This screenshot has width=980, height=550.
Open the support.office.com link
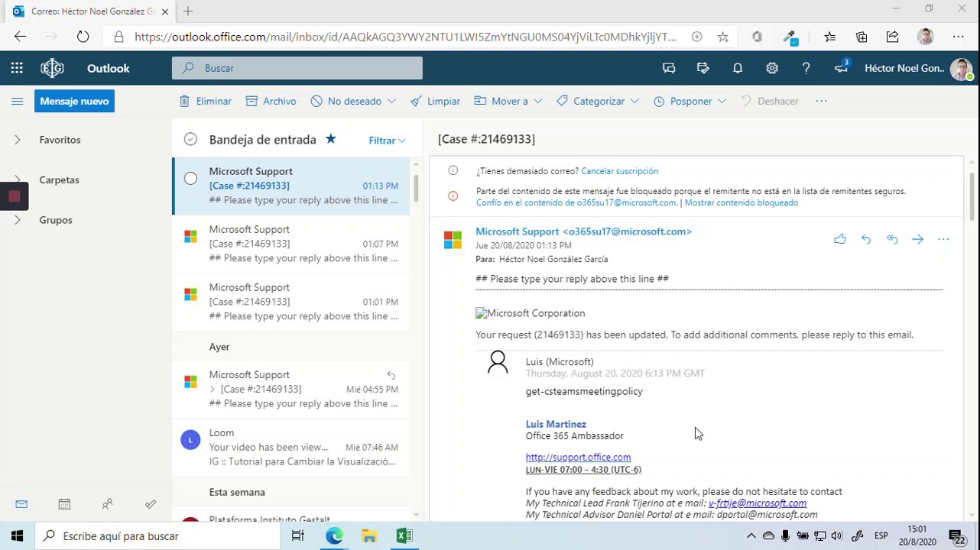coord(578,457)
